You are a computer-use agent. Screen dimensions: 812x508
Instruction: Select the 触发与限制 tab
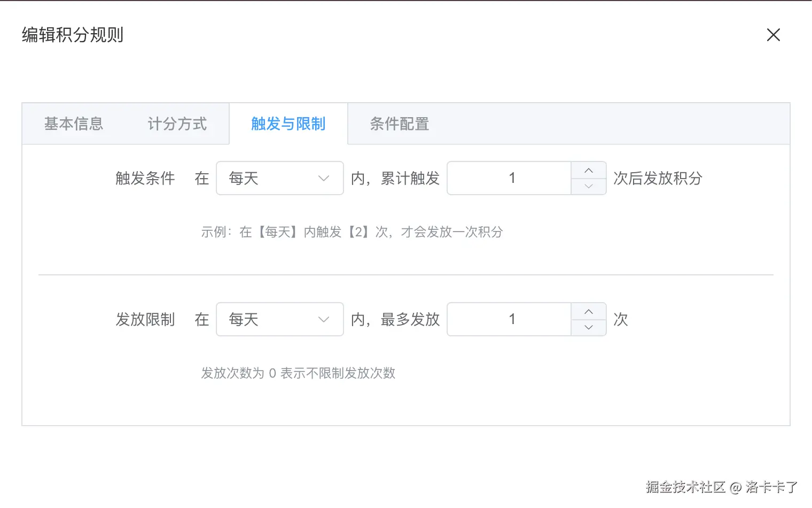tap(288, 124)
